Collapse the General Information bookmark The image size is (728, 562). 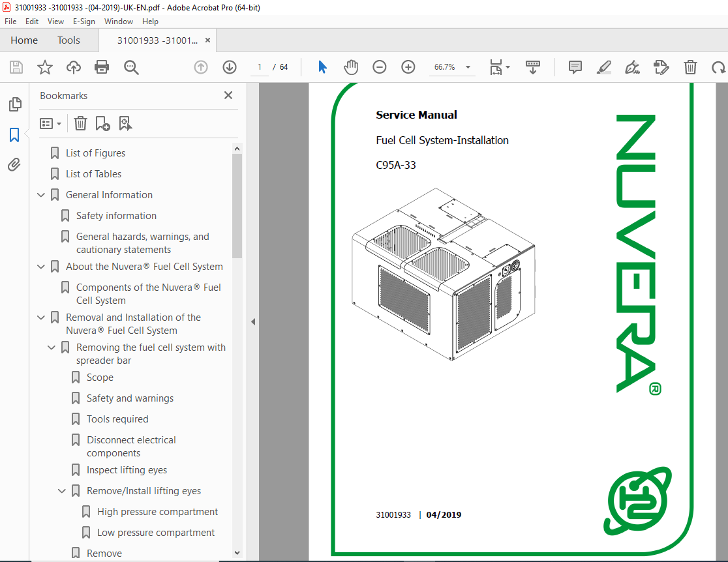(41, 195)
